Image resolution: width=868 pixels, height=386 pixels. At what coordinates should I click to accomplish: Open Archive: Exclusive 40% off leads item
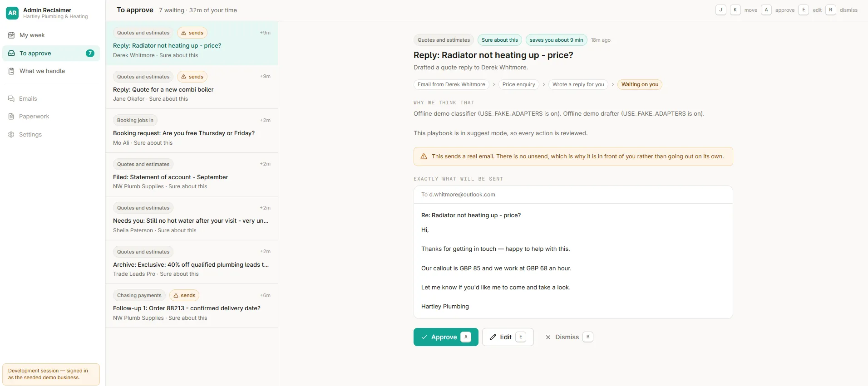tap(192, 262)
